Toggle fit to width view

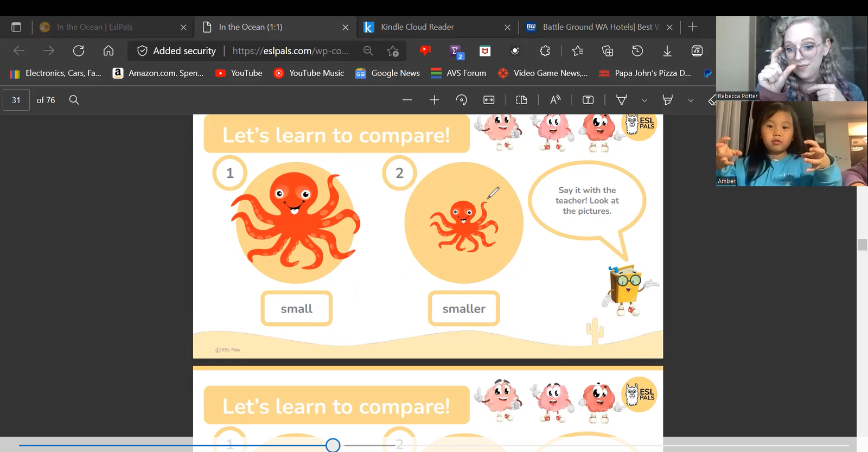pos(489,100)
